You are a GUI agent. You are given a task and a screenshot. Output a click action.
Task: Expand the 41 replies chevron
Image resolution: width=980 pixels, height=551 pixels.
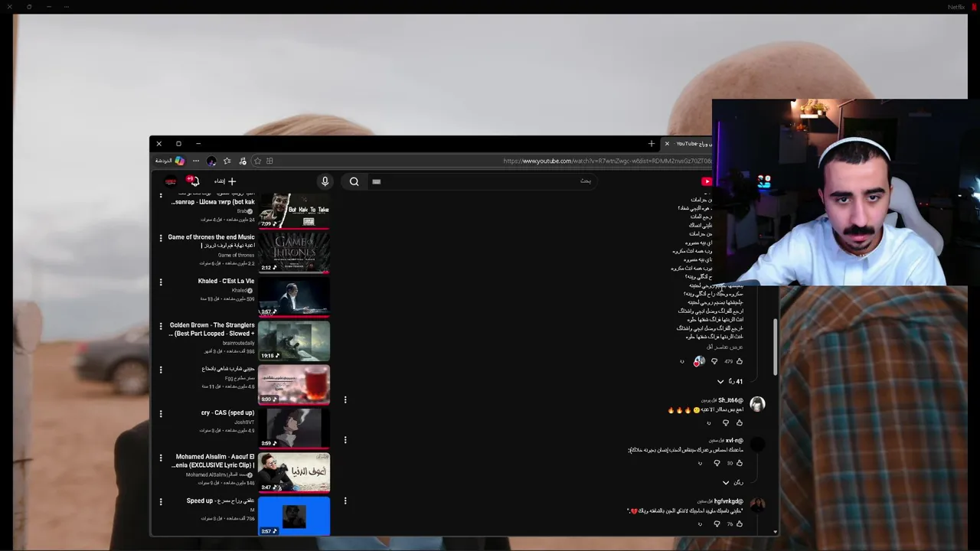[720, 381]
